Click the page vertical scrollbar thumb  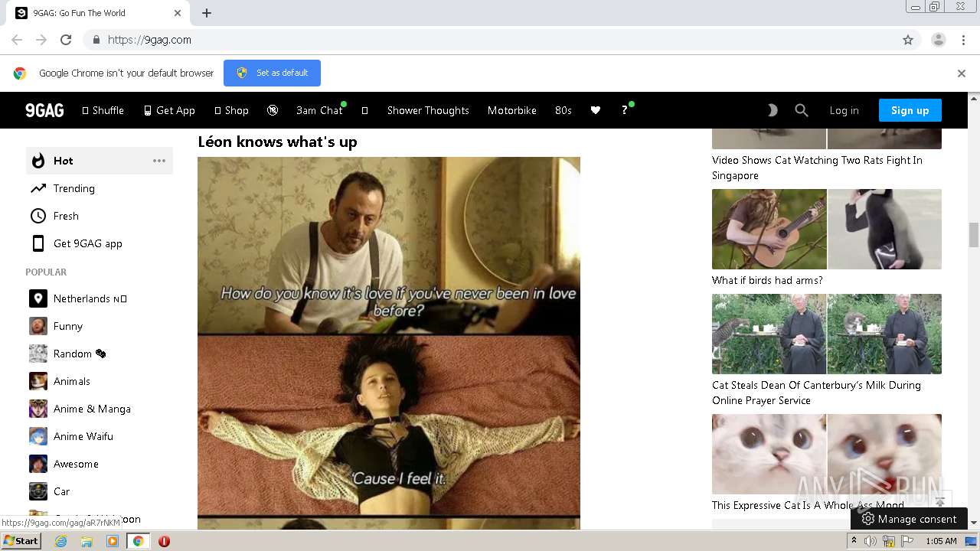(974, 235)
